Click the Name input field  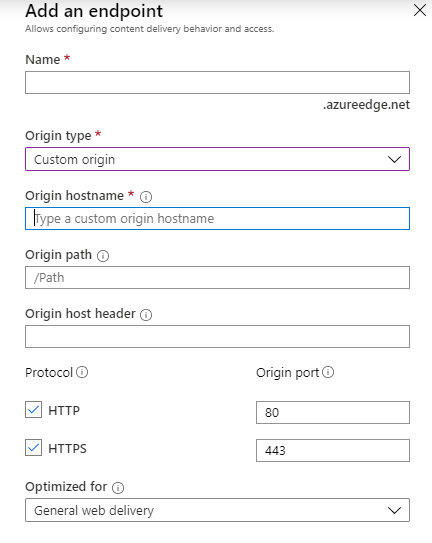[x=217, y=82]
